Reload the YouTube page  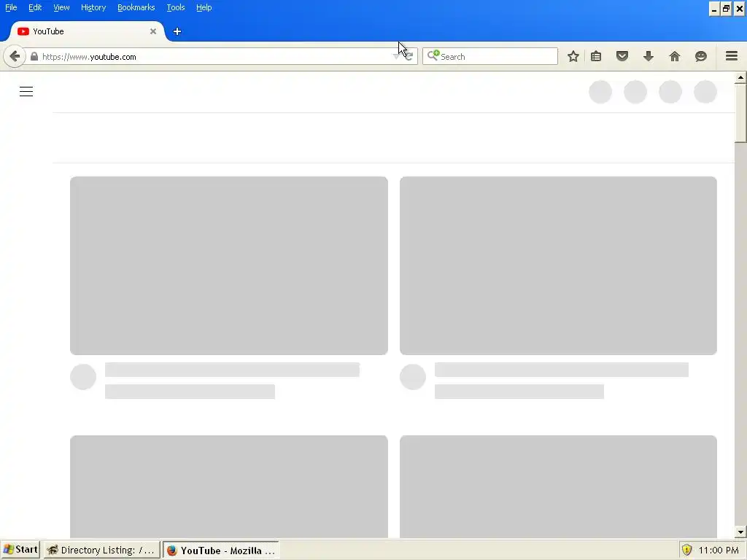click(x=409, y=57)
